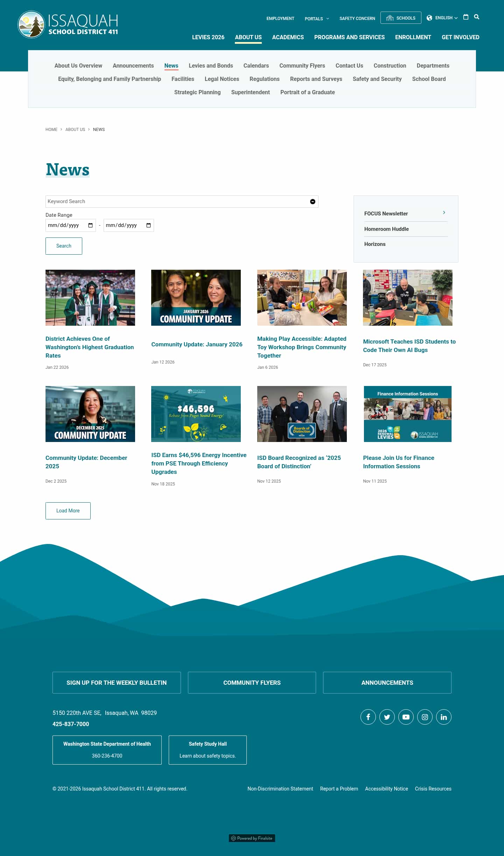The height and width of the screenshot is (856, 504).
Task: Open start date calendar picker icon
Action: 90,225
